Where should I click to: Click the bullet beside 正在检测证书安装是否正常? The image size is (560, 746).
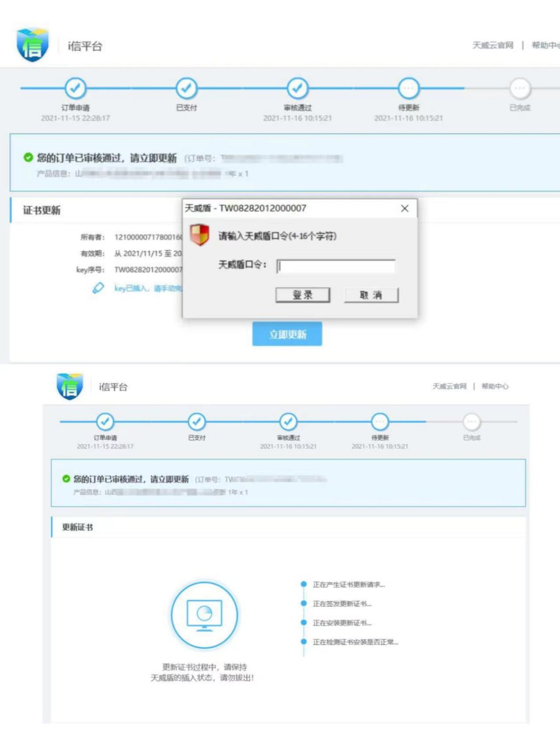(x=304, y=642)
